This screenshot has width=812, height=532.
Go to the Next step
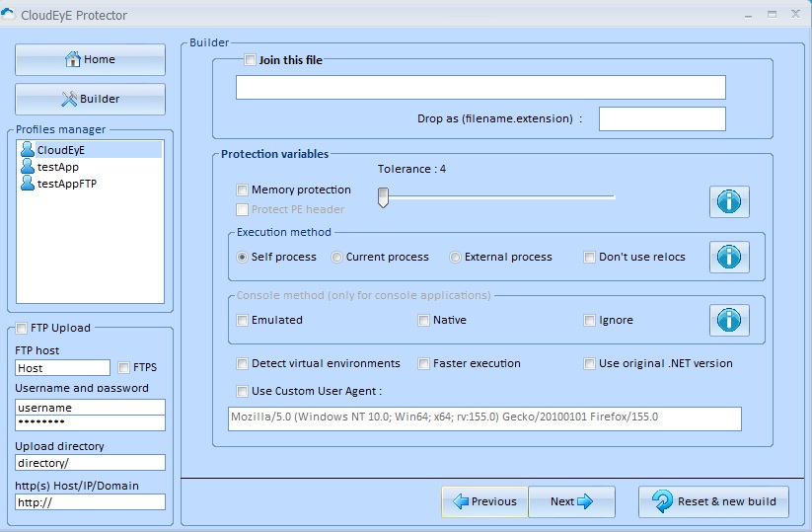pos(571,501)
